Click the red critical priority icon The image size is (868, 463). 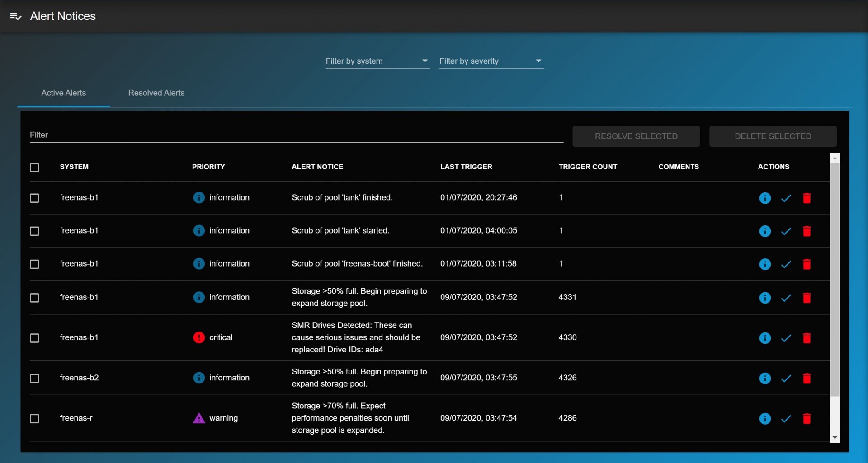pyautogui.click(x=199, y=337)
